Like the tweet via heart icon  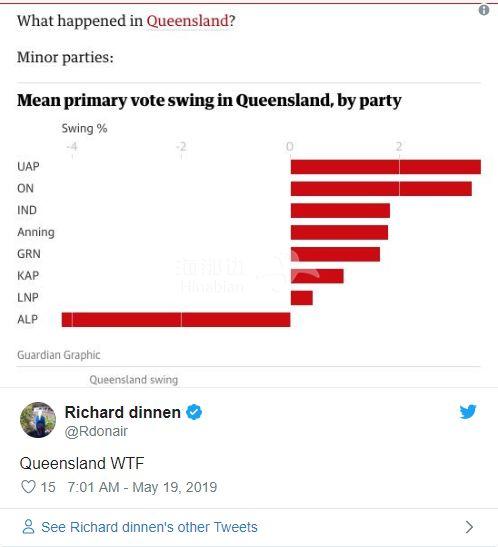tap(29, 487)
